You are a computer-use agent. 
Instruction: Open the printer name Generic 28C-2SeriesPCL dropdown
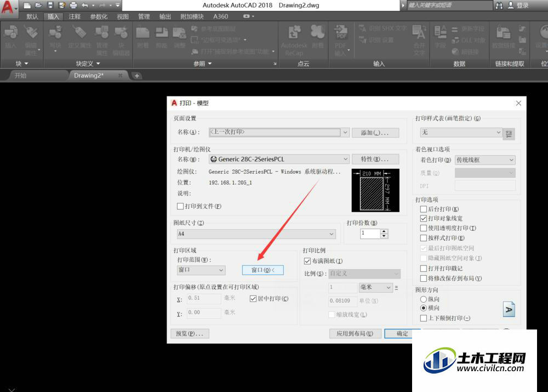pyautogui.click(x=278, y=159)
